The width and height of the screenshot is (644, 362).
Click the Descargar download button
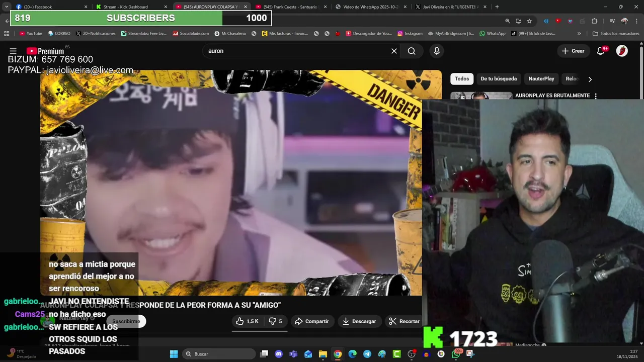[x=359, y=321]
